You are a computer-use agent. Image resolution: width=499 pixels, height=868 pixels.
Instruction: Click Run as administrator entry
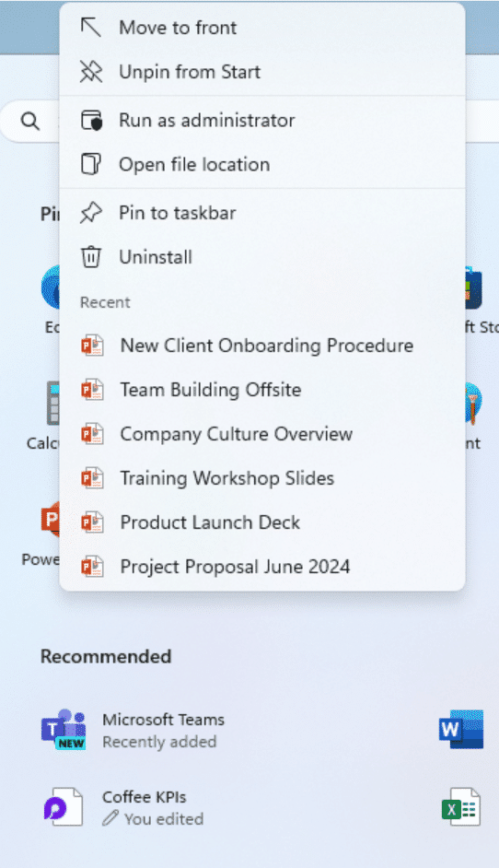(262, 120)
